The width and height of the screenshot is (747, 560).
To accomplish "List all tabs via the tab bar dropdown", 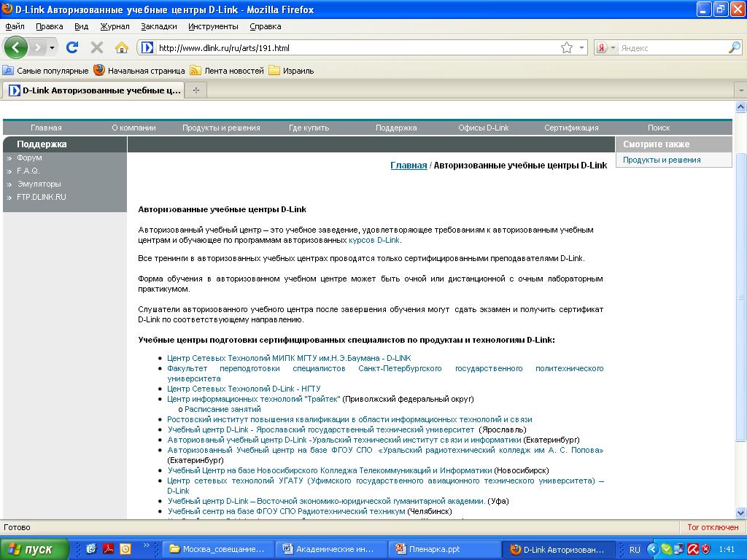I will [x=741, y=90].
